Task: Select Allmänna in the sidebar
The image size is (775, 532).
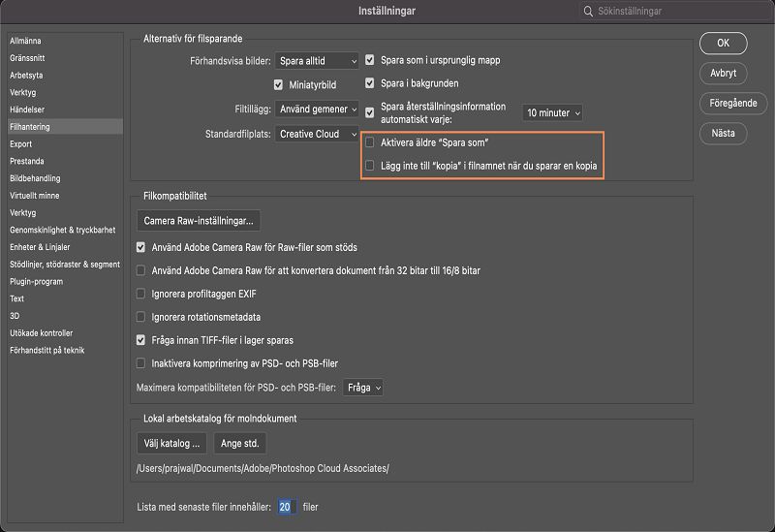Action: [25, 41]
